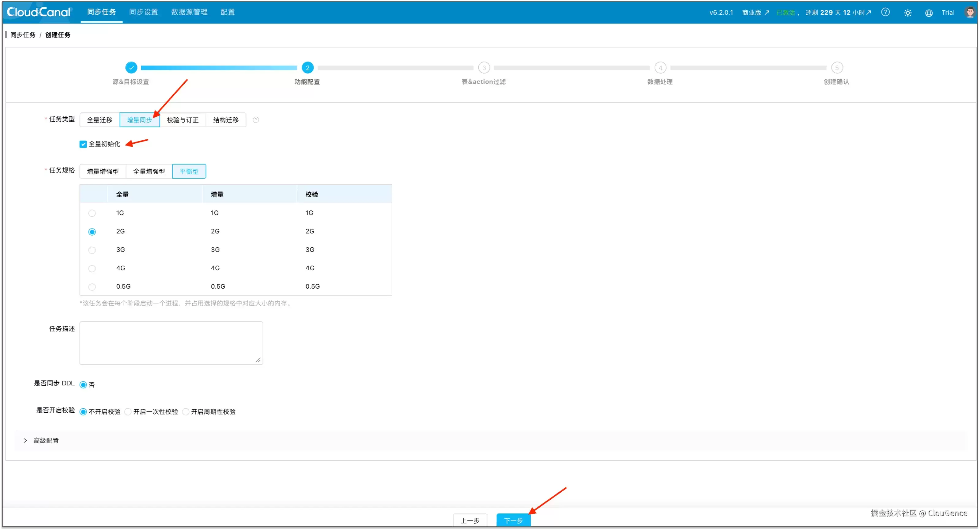Choose the 平衡型 specification
This screenshot has height=530, width=980.
click(189, 171)
